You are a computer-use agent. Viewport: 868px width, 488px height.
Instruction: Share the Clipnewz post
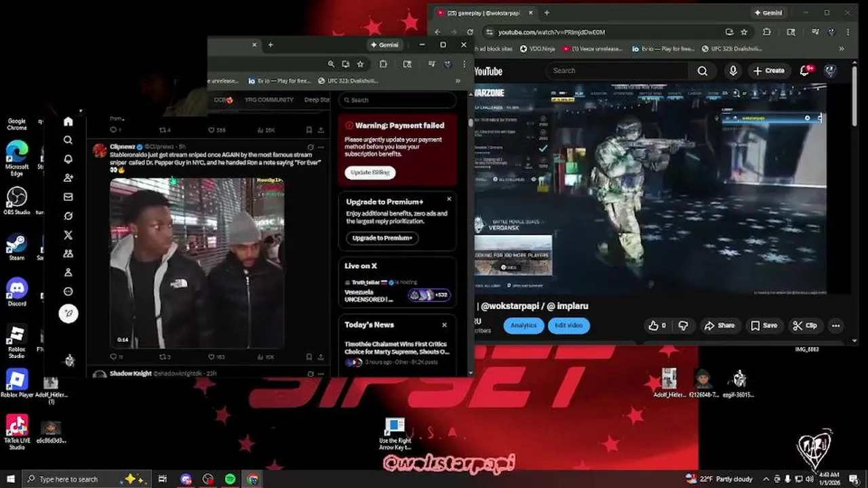click(321, 357)
